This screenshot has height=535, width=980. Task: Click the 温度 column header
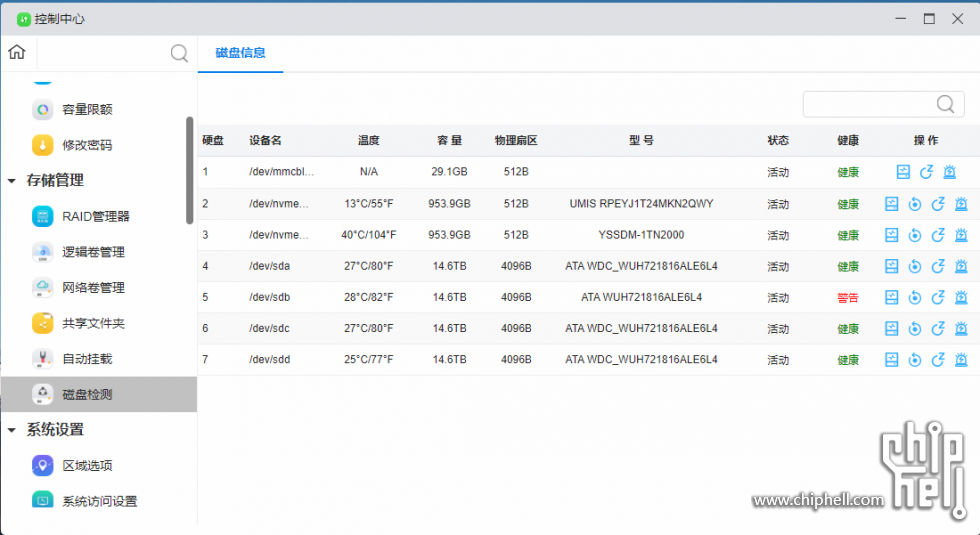369,141
